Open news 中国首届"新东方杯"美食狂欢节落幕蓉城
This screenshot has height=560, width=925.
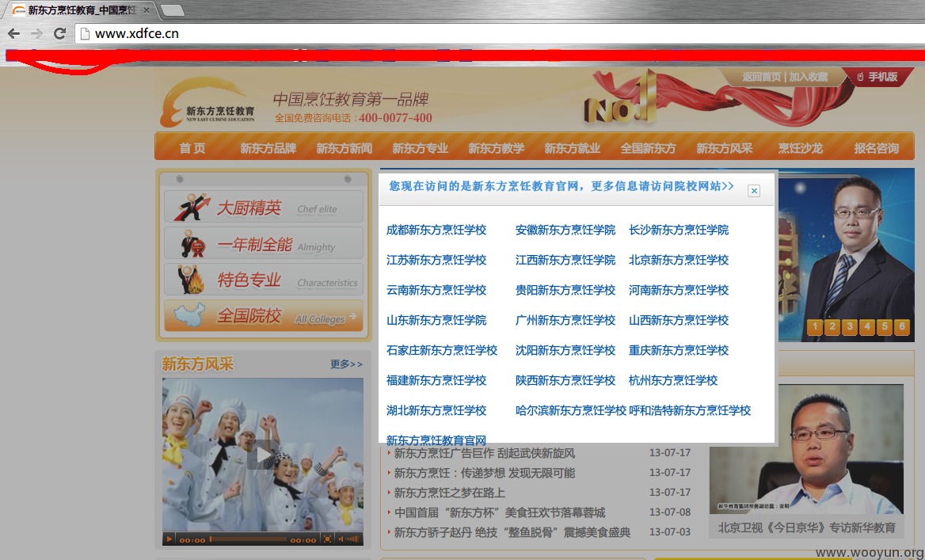500,512
